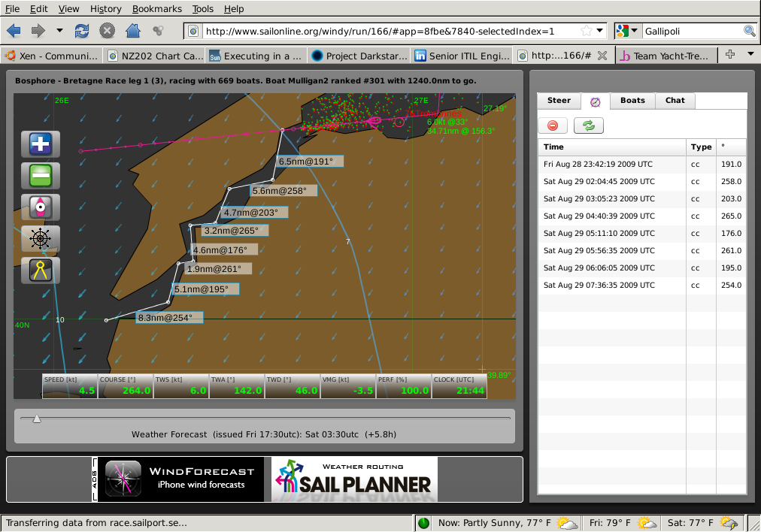Click the 6.5nm@191° route leg label
This screenshot has height=532, width=761.
tap(310, 162)
